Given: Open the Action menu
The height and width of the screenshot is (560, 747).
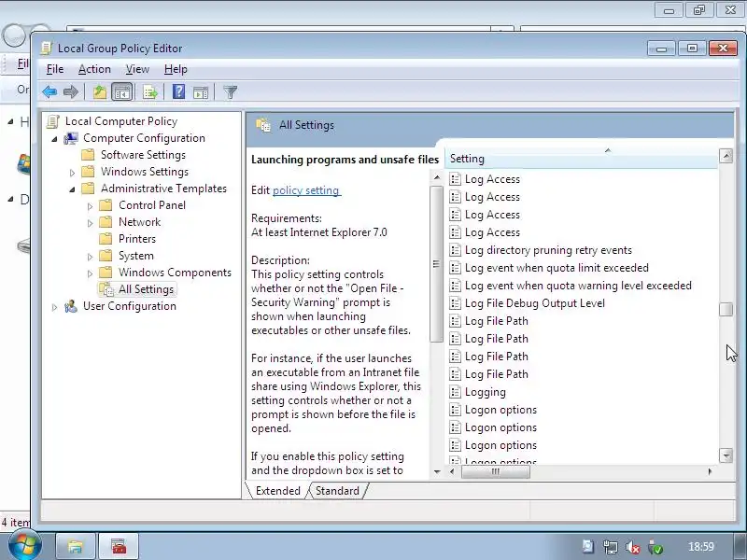Looking at the screenshot, I should pyautogui.click(x=94, y=69).
